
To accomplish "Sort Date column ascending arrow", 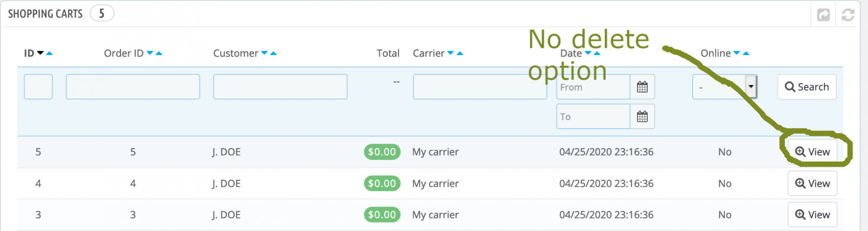I will [x=597, y=53].
